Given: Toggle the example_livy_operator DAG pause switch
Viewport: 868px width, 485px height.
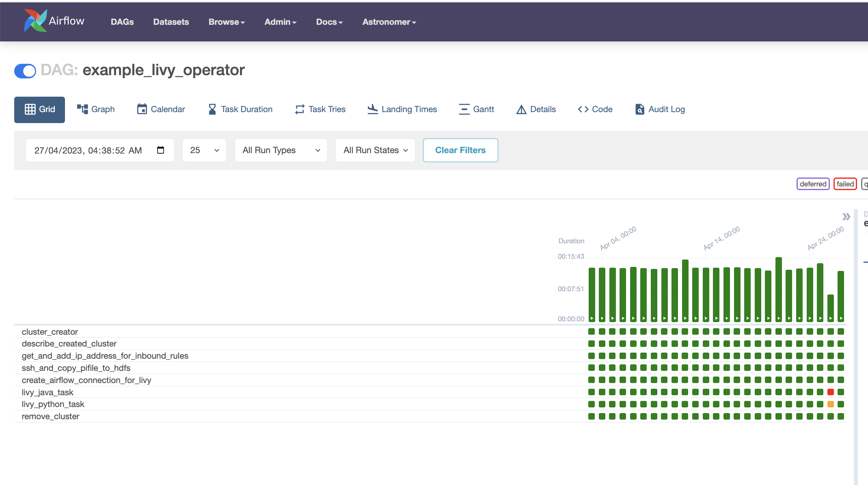Looking at the screenshot, I should tap(25, 71).
